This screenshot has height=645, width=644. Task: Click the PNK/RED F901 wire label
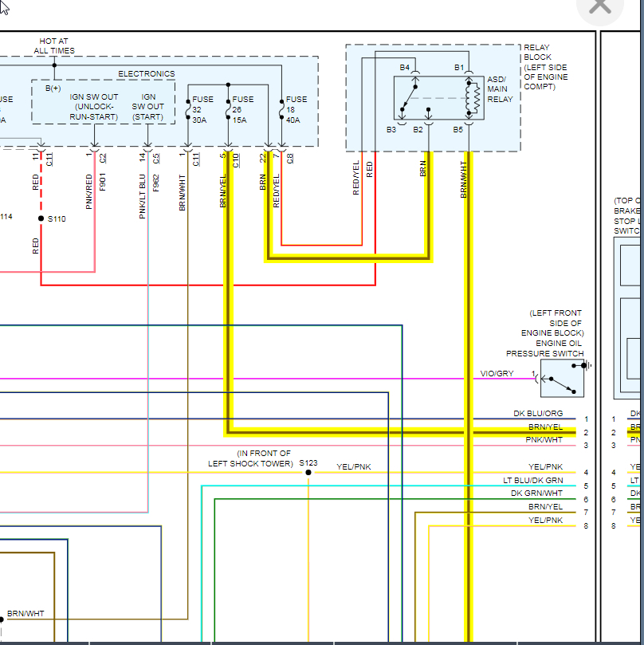coord(96,191)
